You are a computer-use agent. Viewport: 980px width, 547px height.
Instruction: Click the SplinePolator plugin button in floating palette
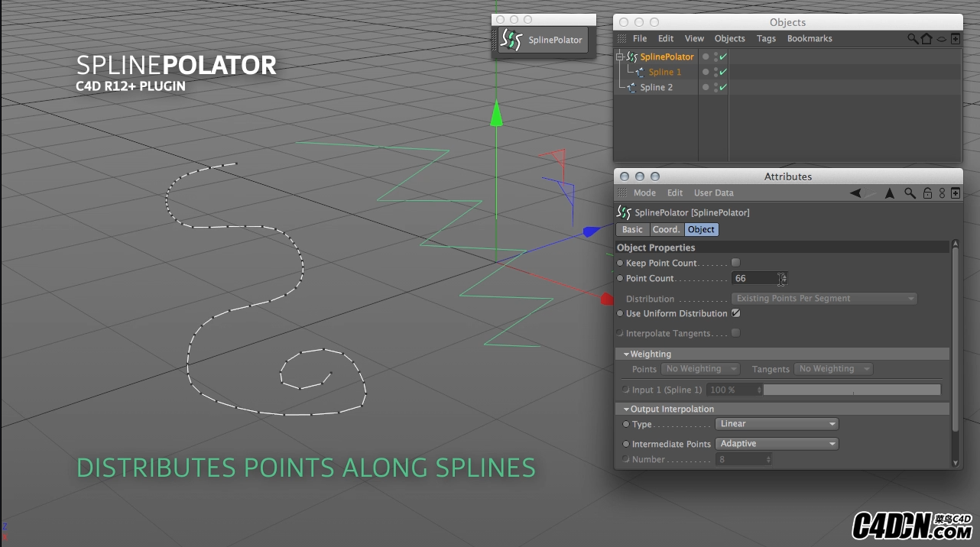click(x=545, y=40)
